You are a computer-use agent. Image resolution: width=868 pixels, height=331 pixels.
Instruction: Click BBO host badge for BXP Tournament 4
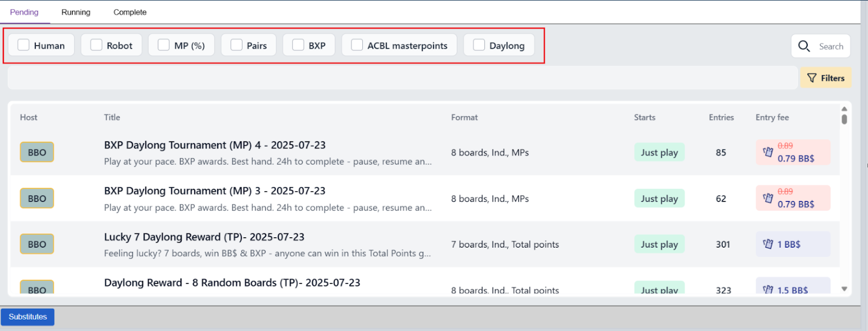[x=37, y=152]
